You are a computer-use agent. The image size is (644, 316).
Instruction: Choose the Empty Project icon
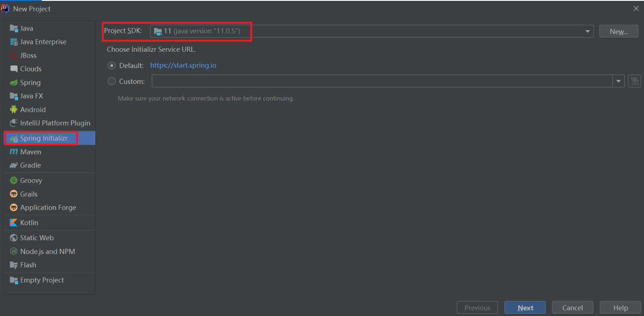(x=14, y=280)
